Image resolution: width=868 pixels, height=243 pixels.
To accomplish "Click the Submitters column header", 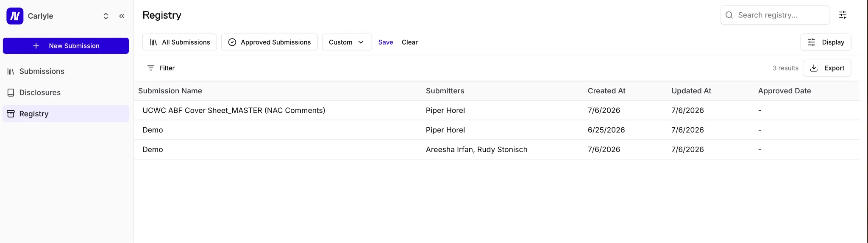I will coord(445,91).
